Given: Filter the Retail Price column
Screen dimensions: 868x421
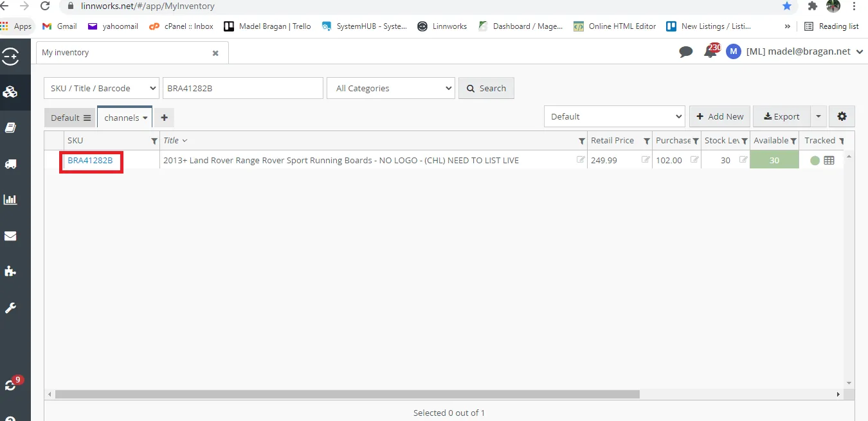Looking at the screenshot, I should click(646, 141).
